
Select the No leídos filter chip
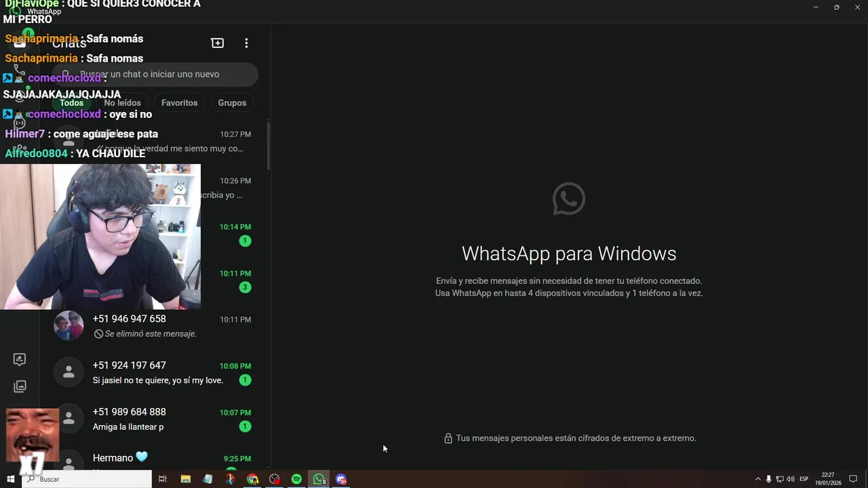pyautogui.click(x=122, y=103)
